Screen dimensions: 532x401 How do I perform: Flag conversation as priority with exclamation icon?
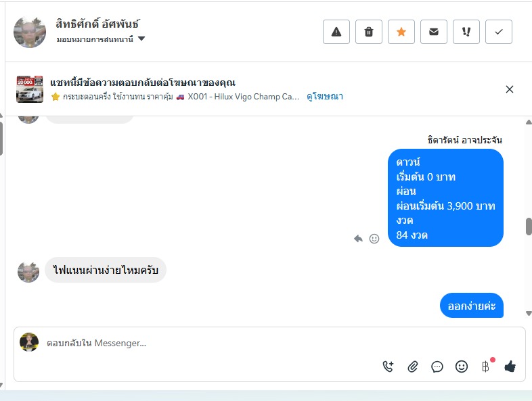466,32
